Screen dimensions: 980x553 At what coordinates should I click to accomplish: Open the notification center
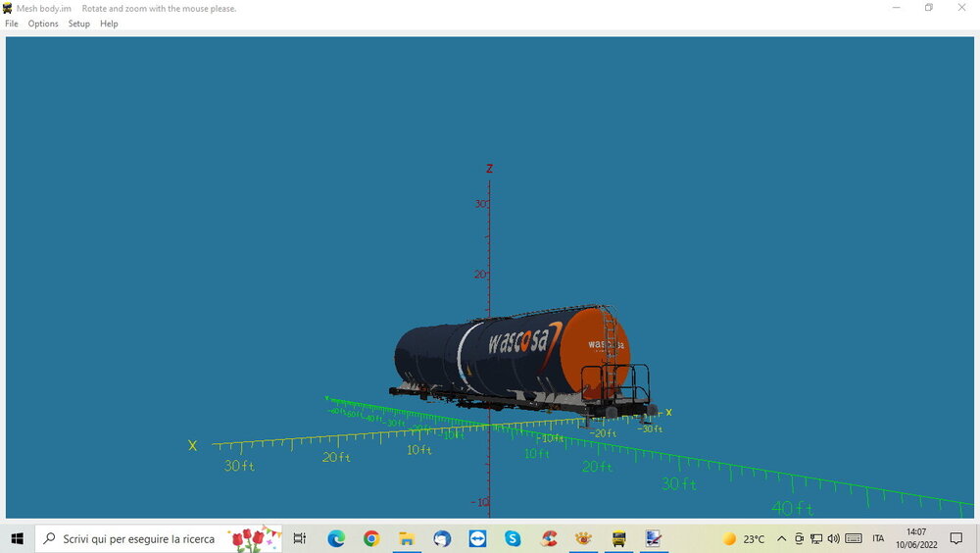pos(956,538)
